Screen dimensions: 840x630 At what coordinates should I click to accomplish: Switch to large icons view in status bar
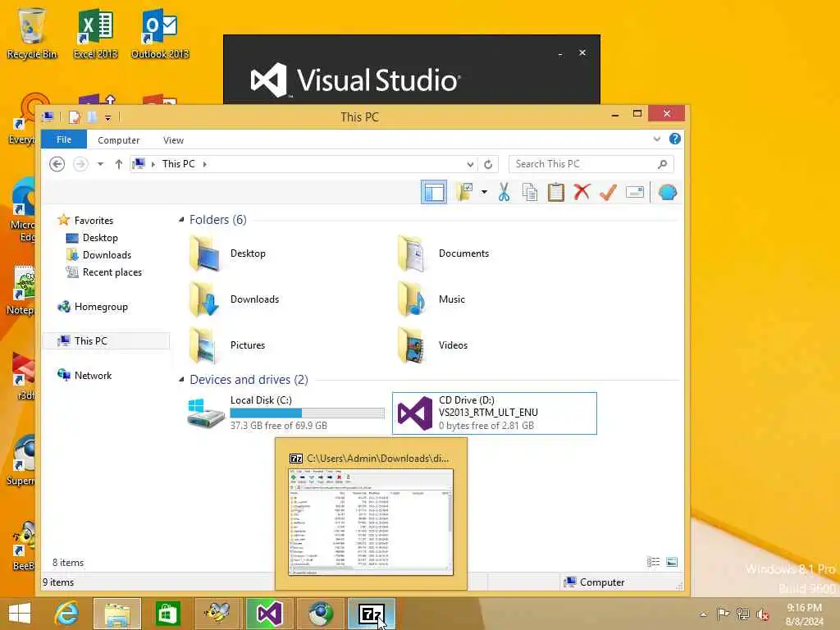(672, 562)
